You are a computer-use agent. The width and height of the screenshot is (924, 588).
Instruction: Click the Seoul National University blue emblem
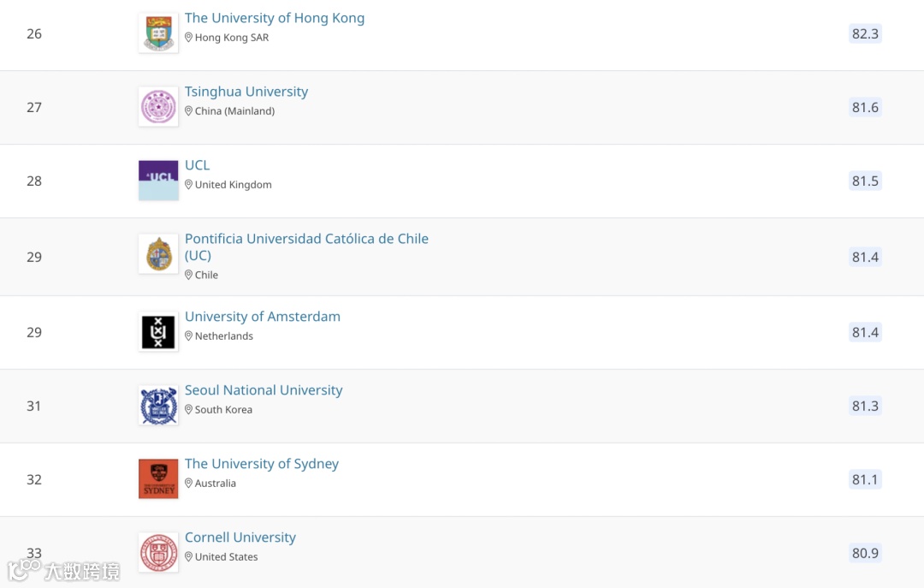click(x=158, y=406)
